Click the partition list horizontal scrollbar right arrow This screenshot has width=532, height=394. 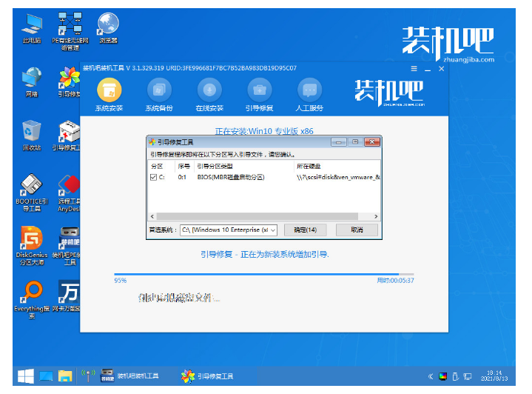tap(376, 216)
